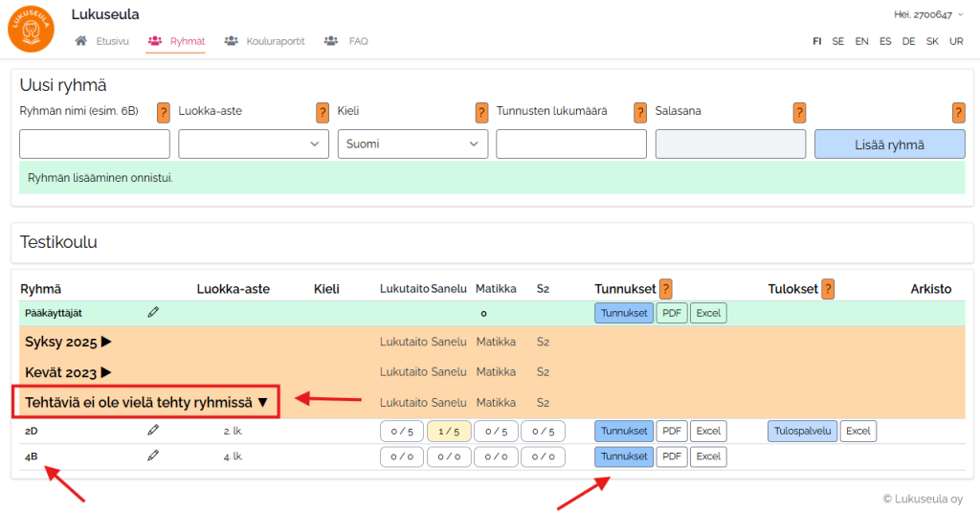Viewport: 980px width, 512px height.
Task: Click the pencil edit icon for group 2D
Action: (153, 431)
